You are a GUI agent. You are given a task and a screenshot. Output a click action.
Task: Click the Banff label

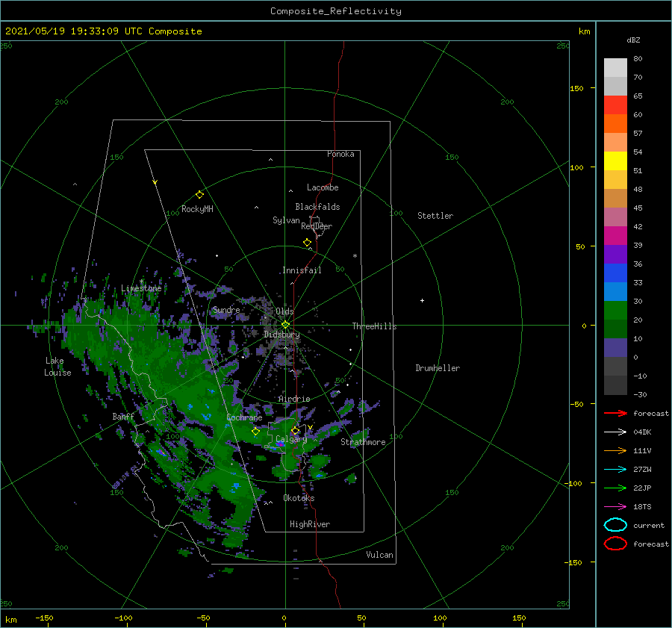123,416
